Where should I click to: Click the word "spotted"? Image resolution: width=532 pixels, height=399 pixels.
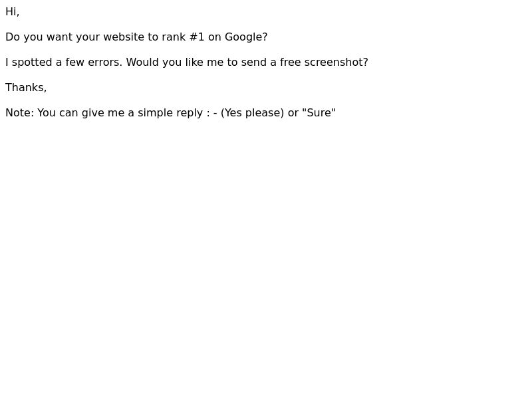pyautogui.click(x=32, y=63)
